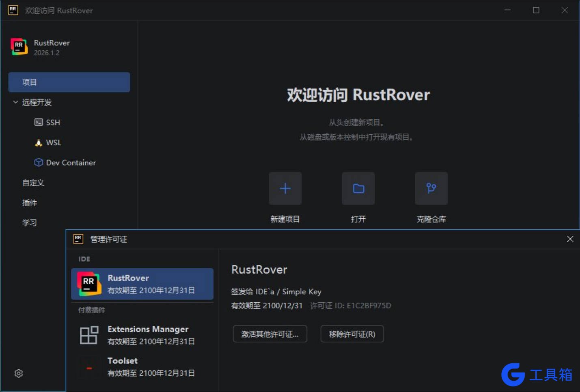Click the IDE section header in license list
This screenshot has height=392, width=580.
tap(84, 259)
